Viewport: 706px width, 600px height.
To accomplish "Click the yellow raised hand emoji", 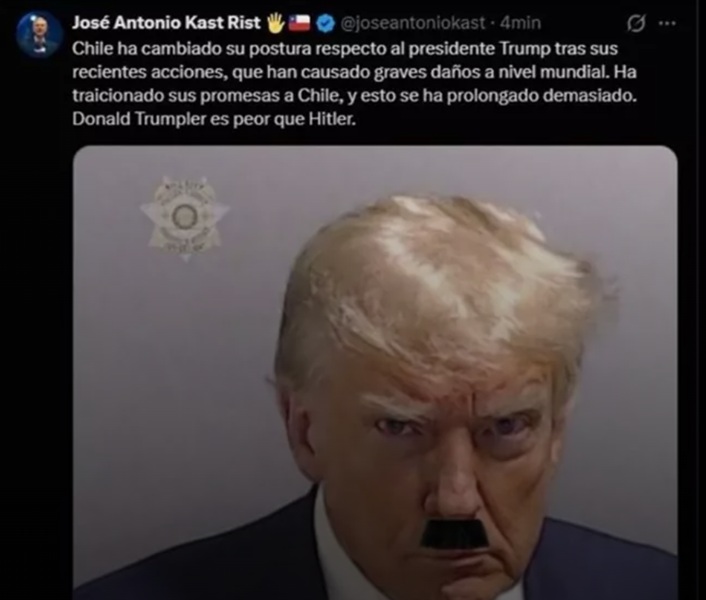I will [276, 23].
